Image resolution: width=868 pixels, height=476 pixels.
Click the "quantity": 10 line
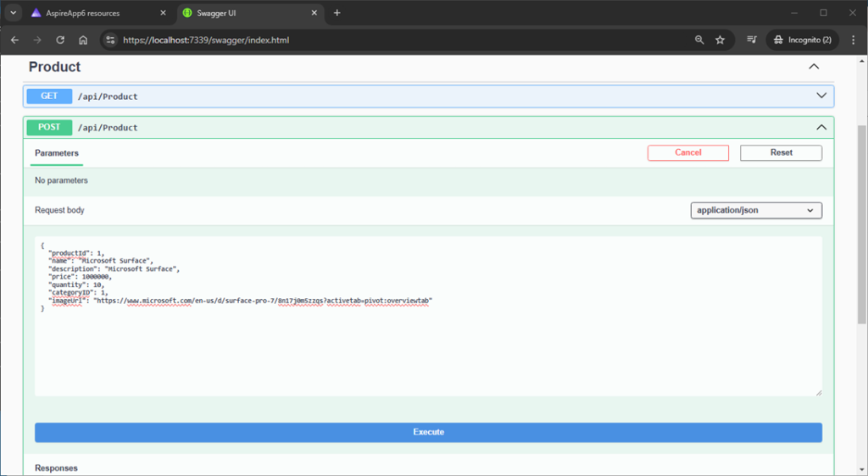click(x=76, y=285)
